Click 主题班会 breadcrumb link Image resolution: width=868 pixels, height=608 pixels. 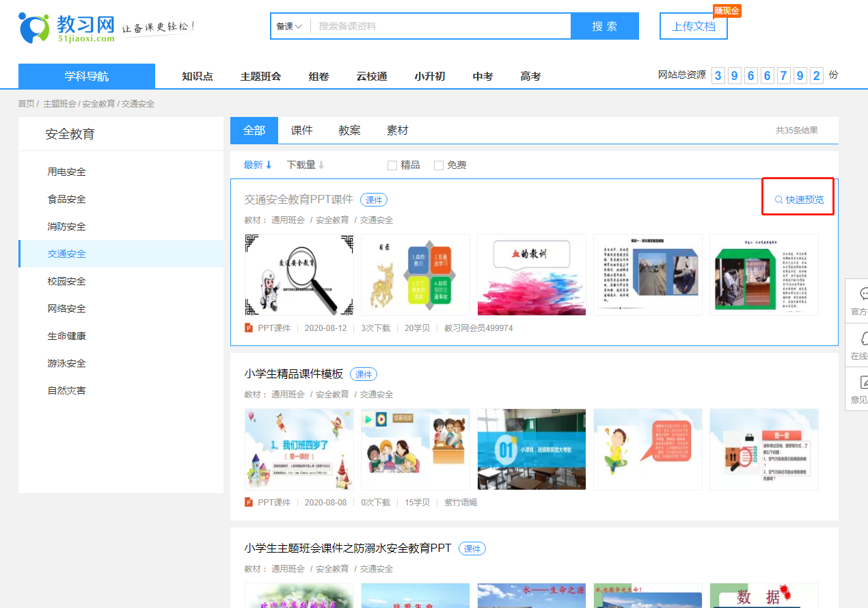click(59, 104)
